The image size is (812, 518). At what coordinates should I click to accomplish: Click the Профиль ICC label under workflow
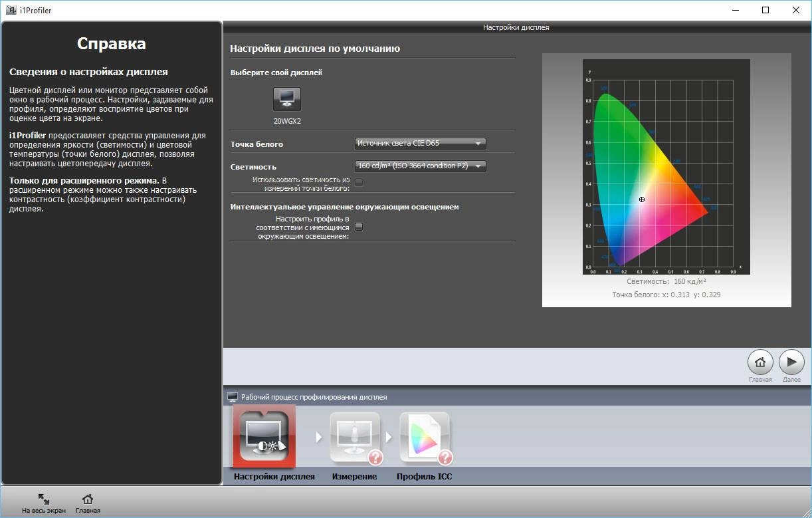424,477
